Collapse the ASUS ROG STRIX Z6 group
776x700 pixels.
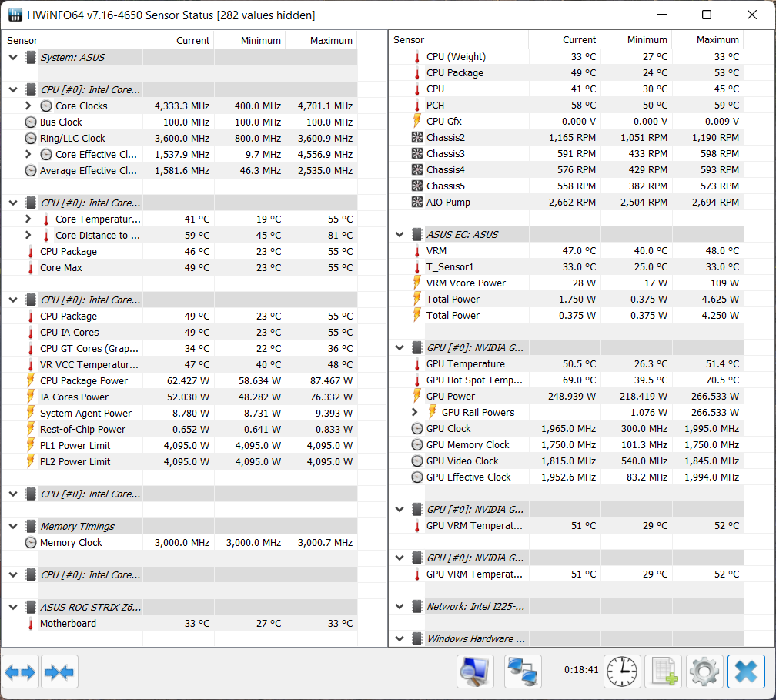[13, 607]
